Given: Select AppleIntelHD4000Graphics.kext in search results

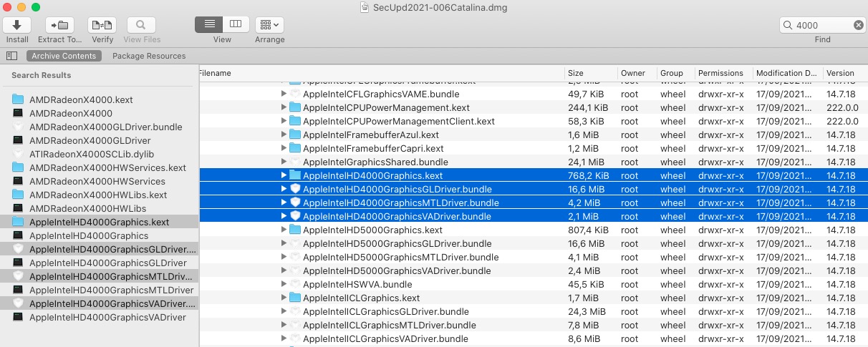Looking at the screenshot, I should coord(100,222).
